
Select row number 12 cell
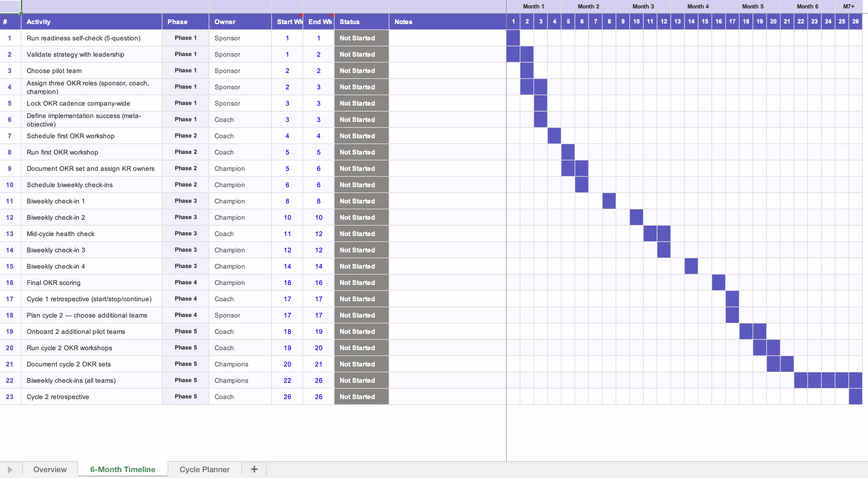click(x=10, y=217)
